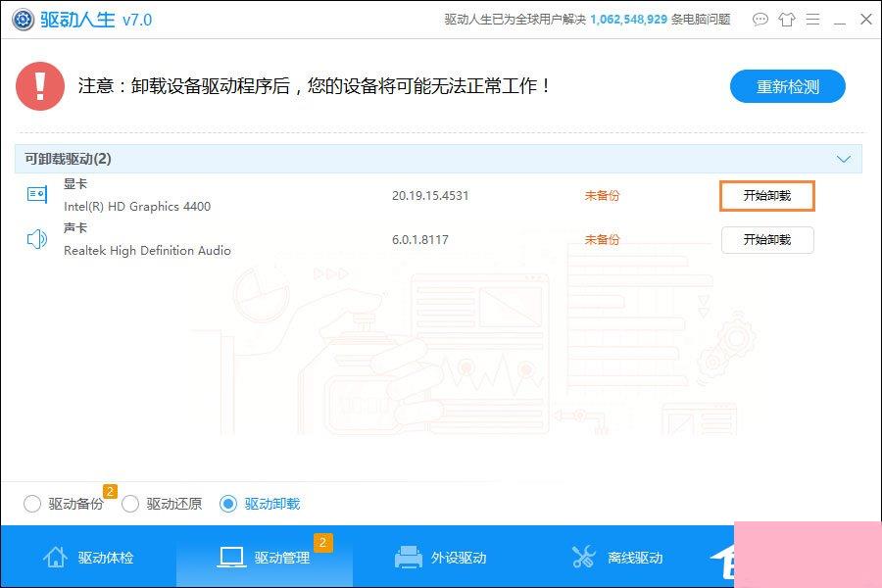Viewport: 882px width, 588px height.
Task: Switch to the 驱动体检 tab
Action: click(x=88, y=557)
